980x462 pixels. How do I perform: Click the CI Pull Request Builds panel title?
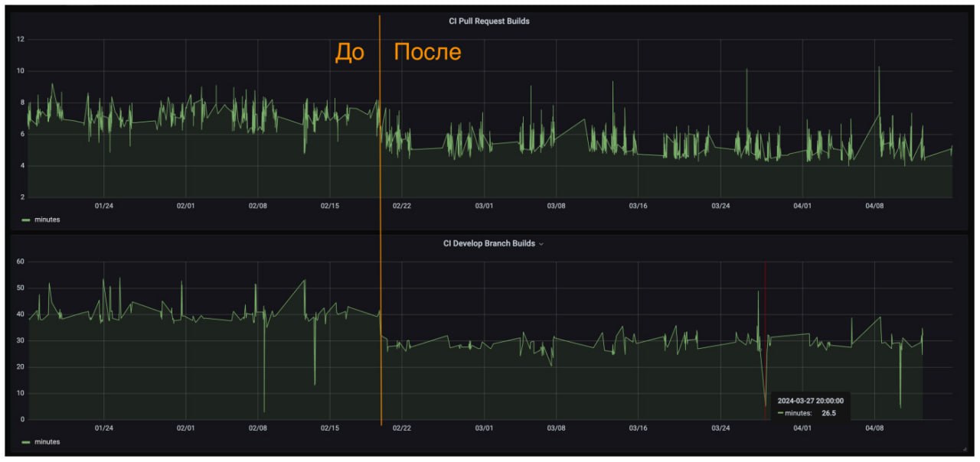click(489, 21)
